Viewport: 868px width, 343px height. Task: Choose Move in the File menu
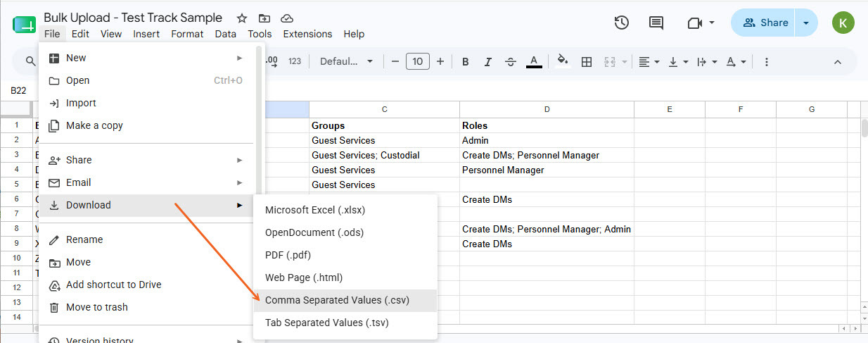click(x=146, y=262)
